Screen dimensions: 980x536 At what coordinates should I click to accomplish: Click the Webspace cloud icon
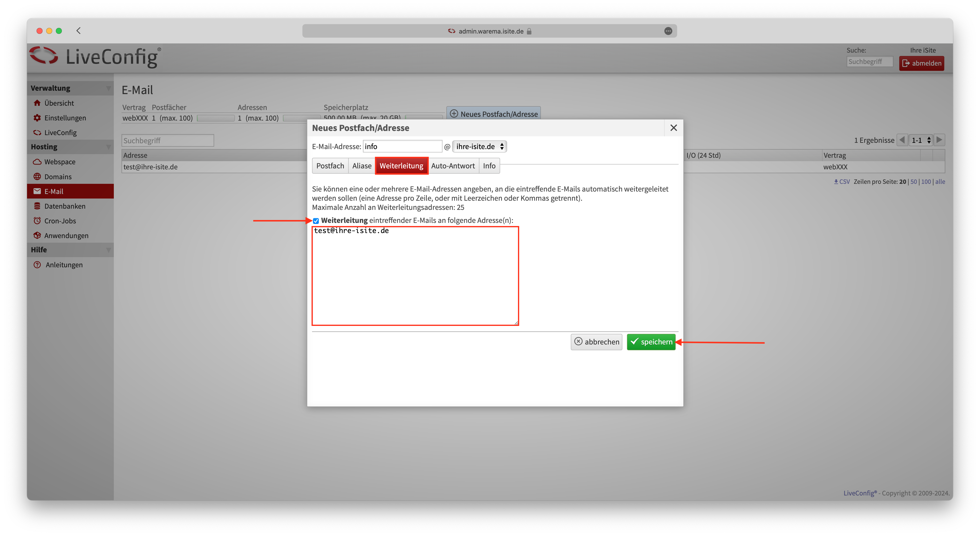[37, 162]
